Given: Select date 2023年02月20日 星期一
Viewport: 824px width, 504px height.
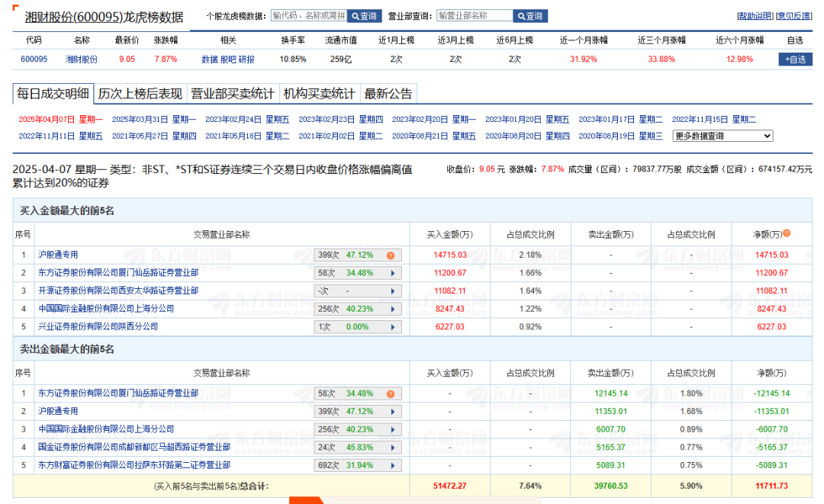Looking at the screenshot, I should (x=434, y=120).
